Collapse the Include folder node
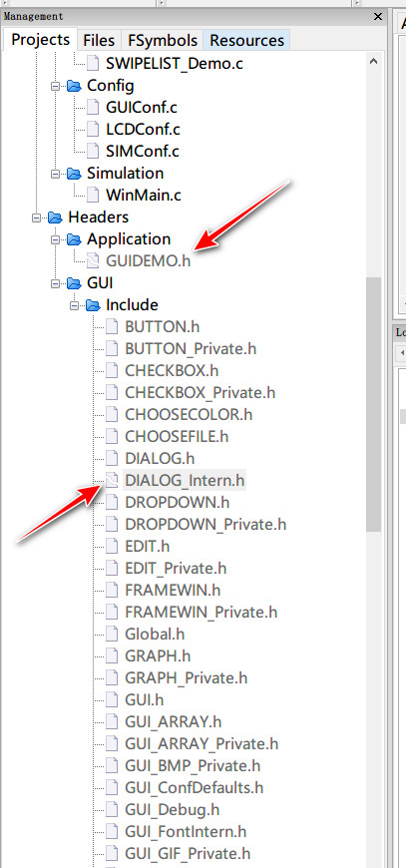Screen dimensions: 406x868 [x=74, y=305]
